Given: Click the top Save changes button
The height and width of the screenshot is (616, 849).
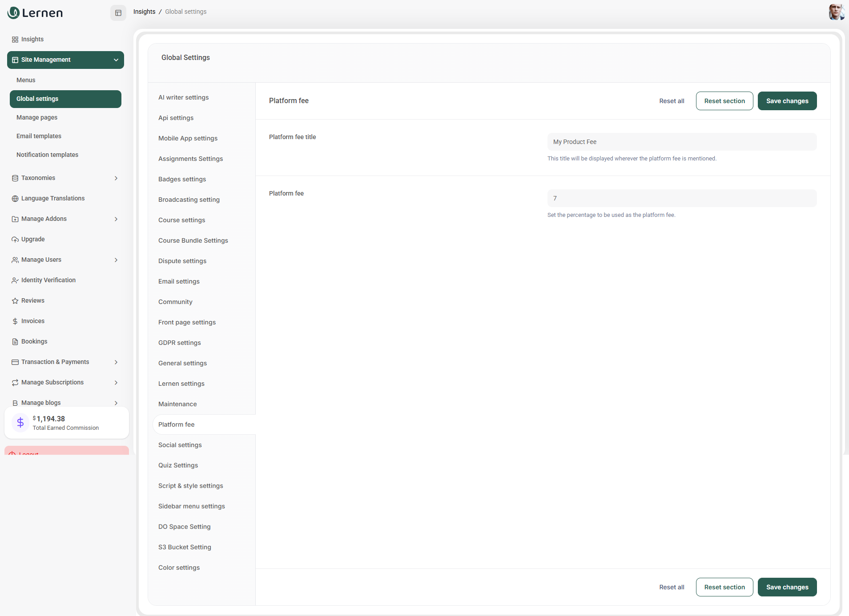Looking at the screenshot, I should 787,101.
